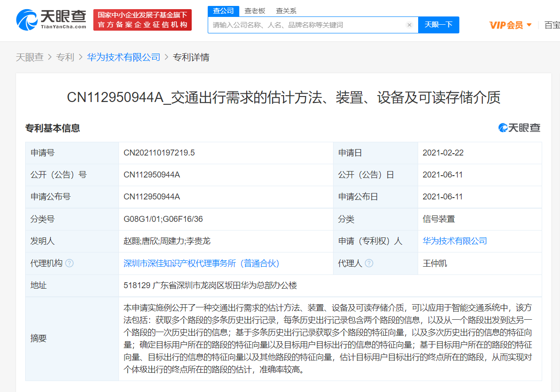
Task: Select the date in the 公开（公告）日 row
Action: click(443, 175)
